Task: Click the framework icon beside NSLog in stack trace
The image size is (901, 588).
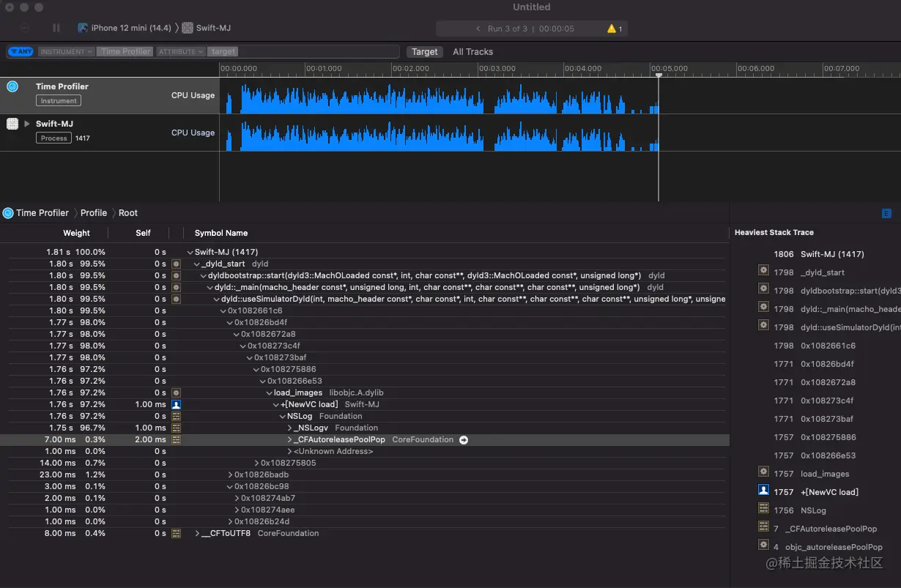Action: (x=763, y=508)
